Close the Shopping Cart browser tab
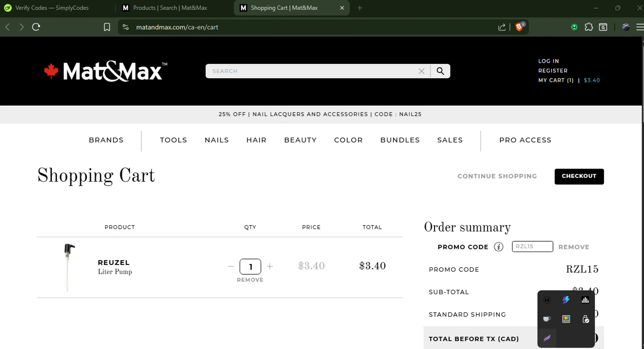The width and height of the screenshot is (644, 349). (342, 8)
